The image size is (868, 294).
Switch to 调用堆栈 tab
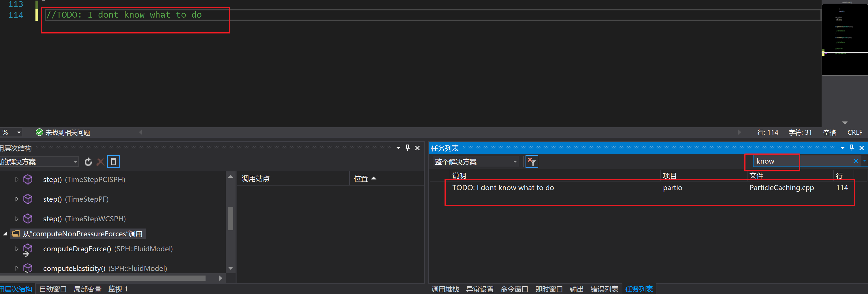445,289
